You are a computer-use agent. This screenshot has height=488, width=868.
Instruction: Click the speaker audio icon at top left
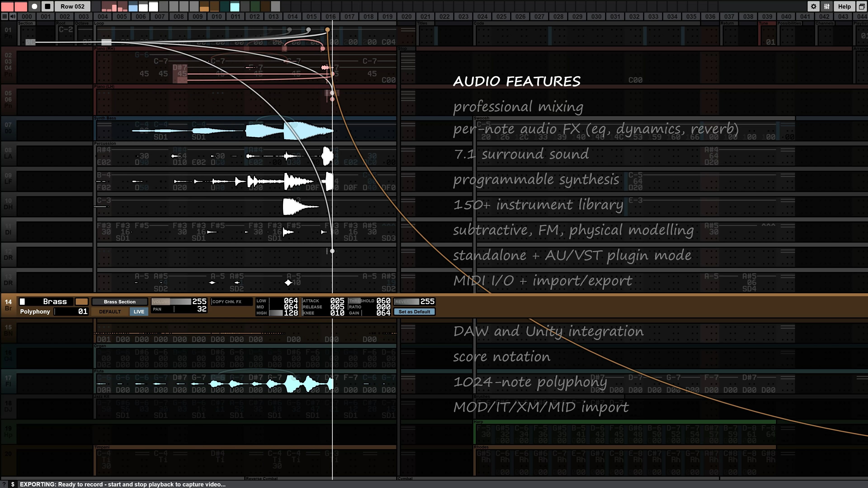point(12,16)
